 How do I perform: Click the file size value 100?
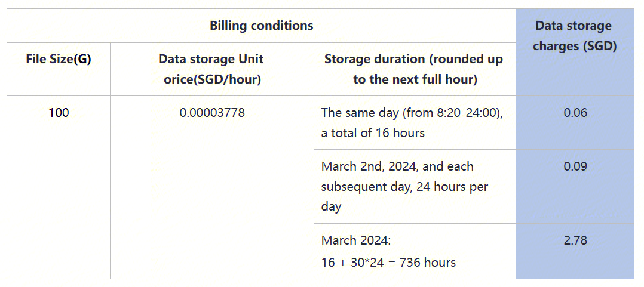[x=59, y=113]
